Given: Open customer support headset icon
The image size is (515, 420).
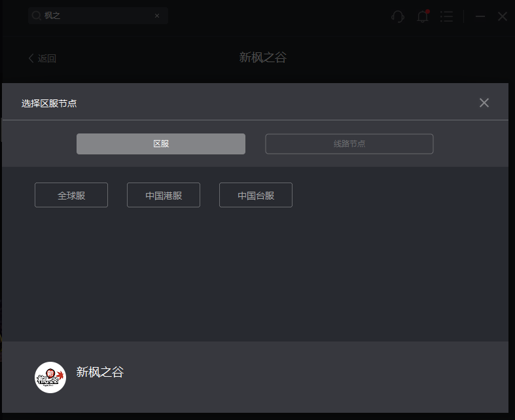Looking at the screenshot, I should pos(398,16).
